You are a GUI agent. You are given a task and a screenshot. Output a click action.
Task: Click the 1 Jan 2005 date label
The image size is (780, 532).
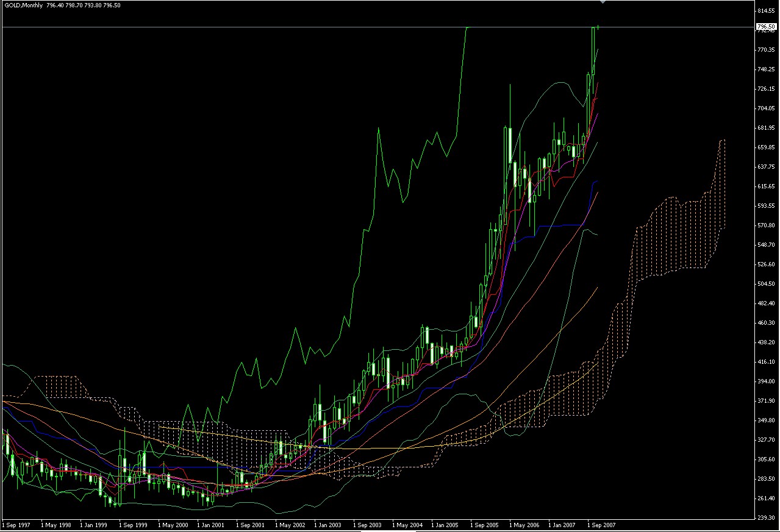coord(446,525)
